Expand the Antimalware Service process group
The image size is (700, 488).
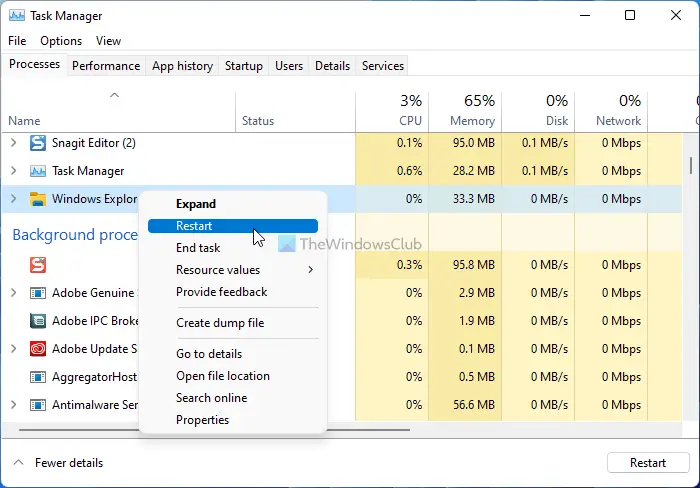13,405
